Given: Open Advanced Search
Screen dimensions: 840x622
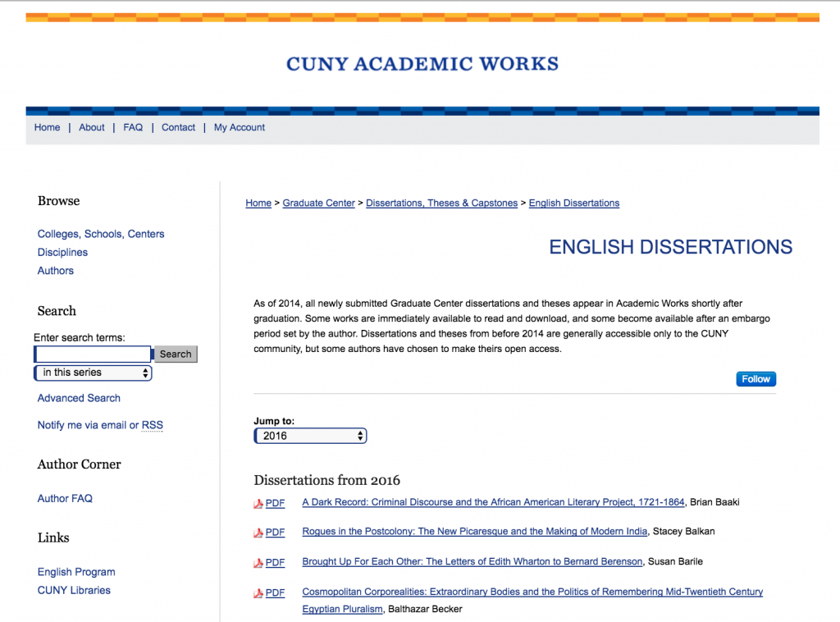Looking at the screenshot, I should click(79, 398).
